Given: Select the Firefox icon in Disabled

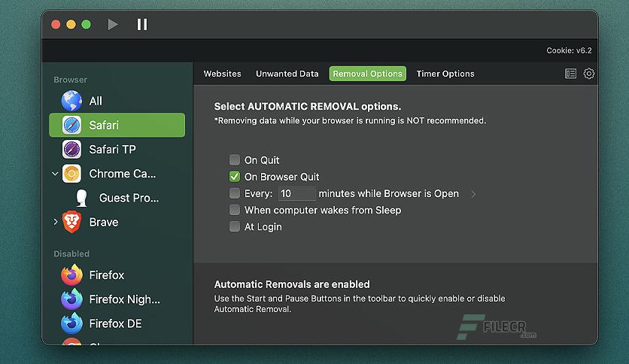Looking at the screenshot, I should click(x=71, y=275).
